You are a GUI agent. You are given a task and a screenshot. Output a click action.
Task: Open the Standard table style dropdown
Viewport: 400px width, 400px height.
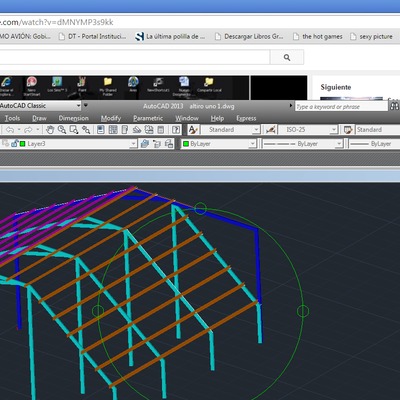click(x=378, y=130)
